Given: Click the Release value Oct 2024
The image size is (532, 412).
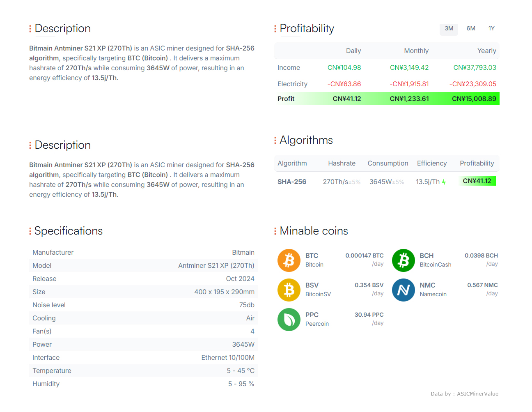Looking at the screenshot, I should click(240, 279).
